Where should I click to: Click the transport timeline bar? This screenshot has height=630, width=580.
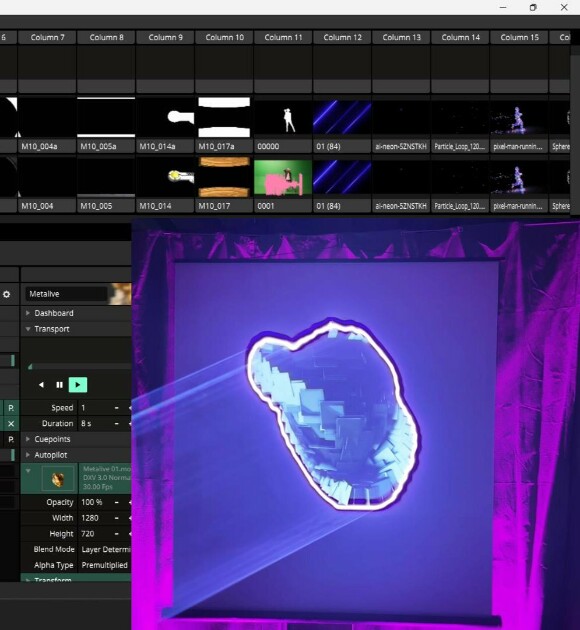point(80,366)
